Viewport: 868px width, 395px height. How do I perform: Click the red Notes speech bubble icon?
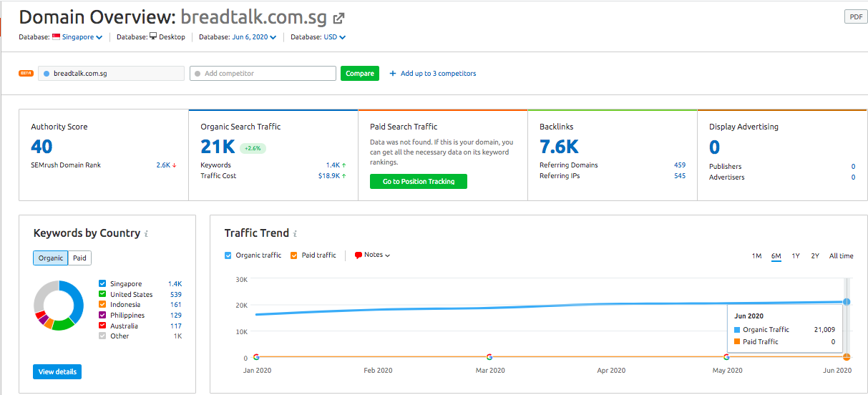coord(359,255)
